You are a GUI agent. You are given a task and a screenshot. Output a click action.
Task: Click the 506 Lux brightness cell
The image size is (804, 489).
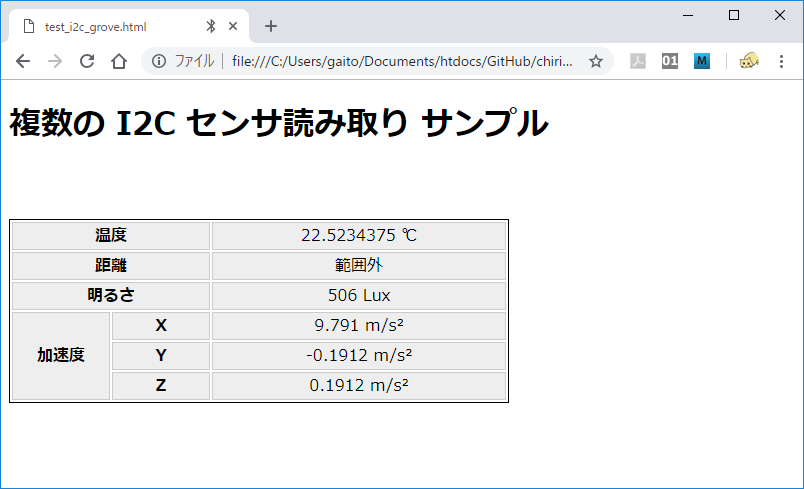[359, 296]
